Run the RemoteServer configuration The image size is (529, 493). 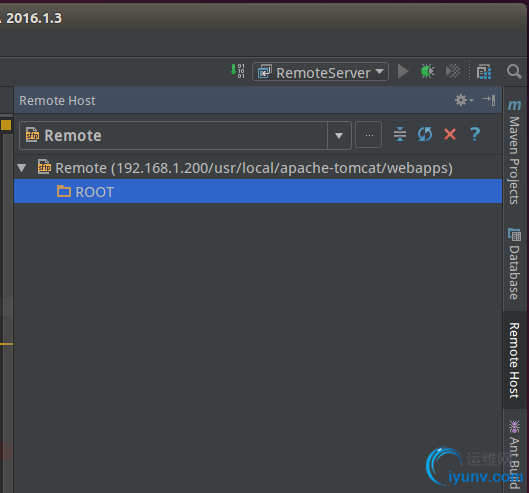[x=403, y=72]
